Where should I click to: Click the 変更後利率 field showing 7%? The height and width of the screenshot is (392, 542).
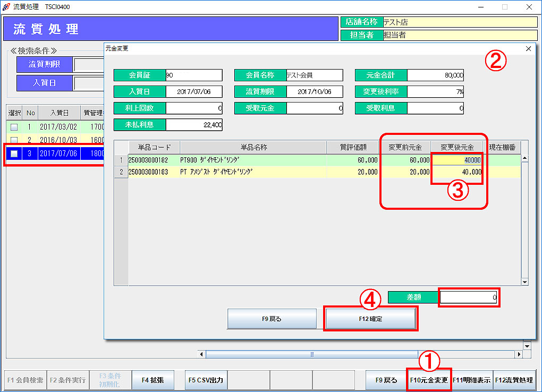point(435,92)
